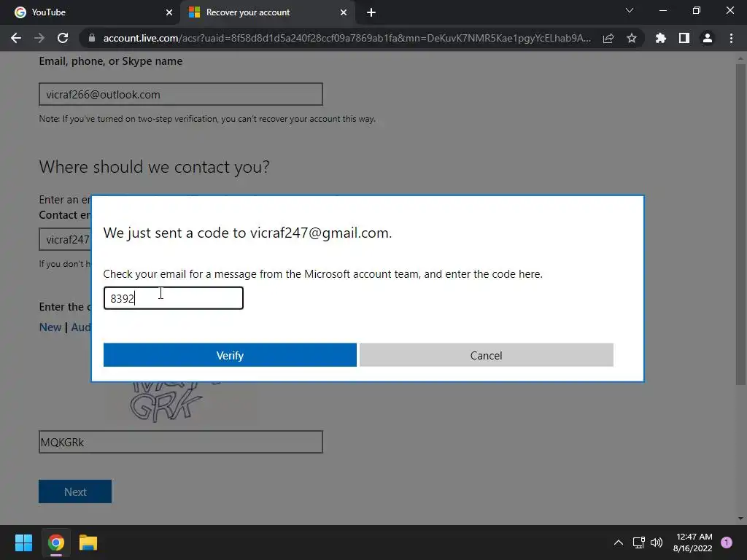This screenshot has height=560, width=747.
Task: Click the account.live.com address bar
Action: coord(347,38)
